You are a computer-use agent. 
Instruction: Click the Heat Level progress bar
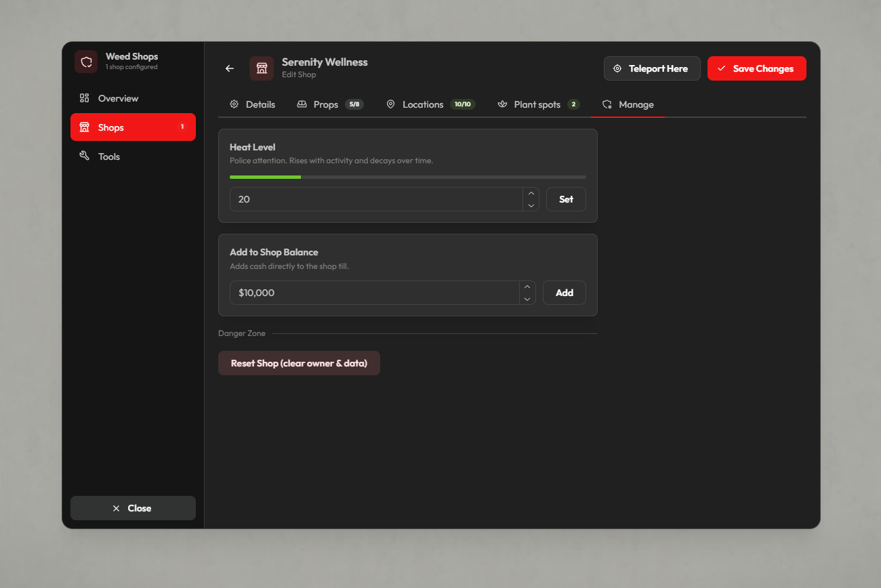pos(408,177)
